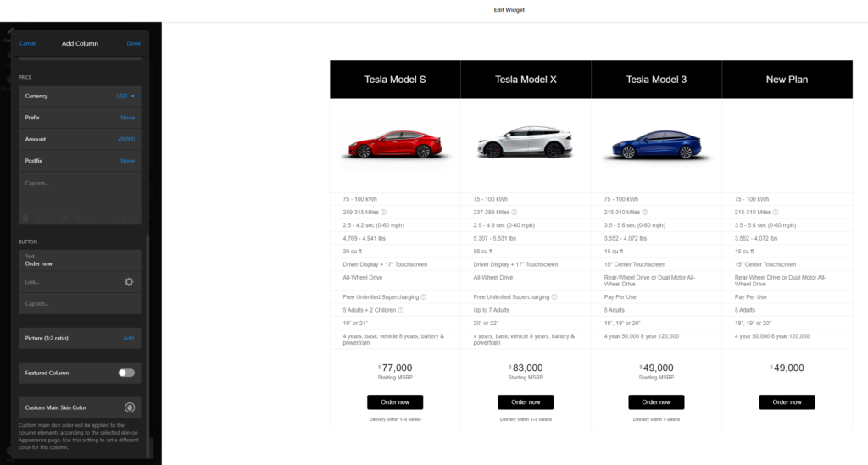Click info icon in New Plan 215-310 Miles

776,213
